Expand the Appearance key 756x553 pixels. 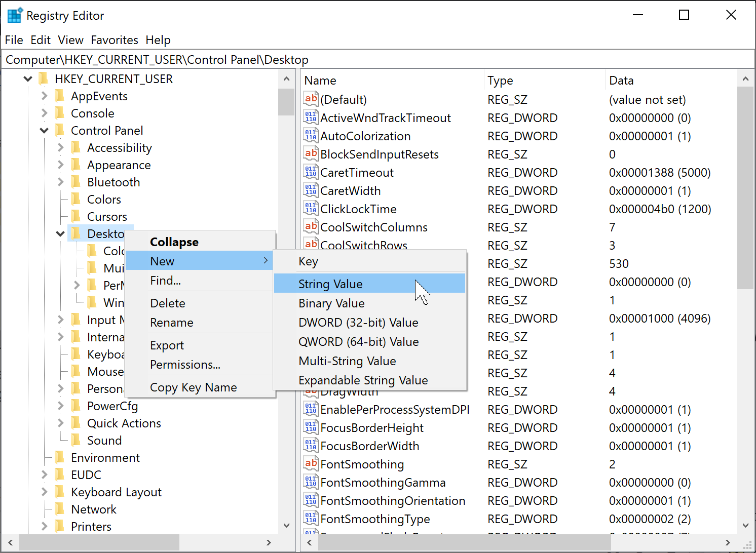click(60, 165)
